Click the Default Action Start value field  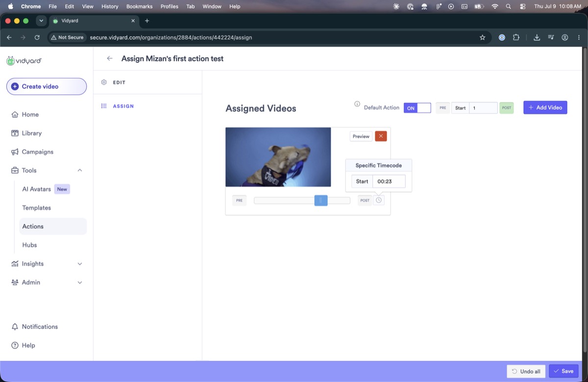click(483, 108)
